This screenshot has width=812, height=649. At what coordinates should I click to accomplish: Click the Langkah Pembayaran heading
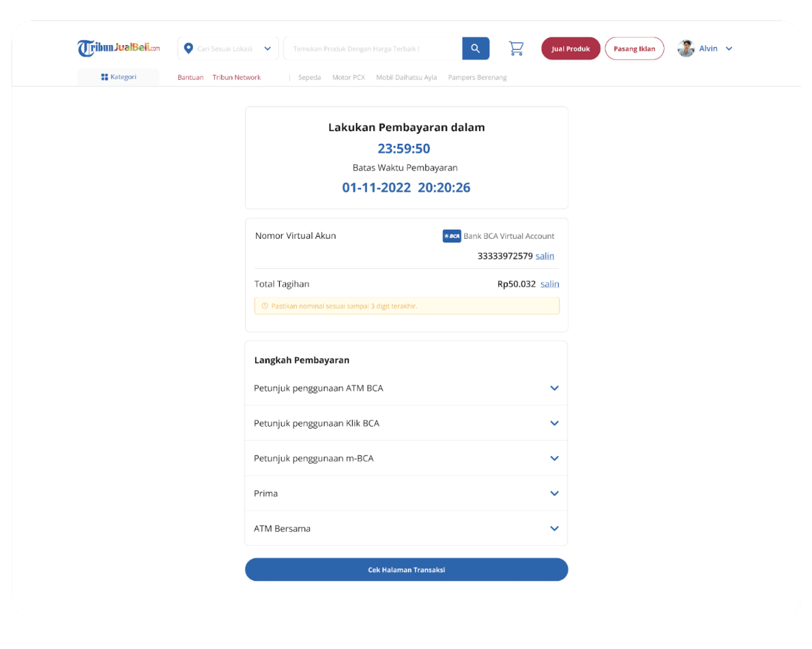[302, 360]
